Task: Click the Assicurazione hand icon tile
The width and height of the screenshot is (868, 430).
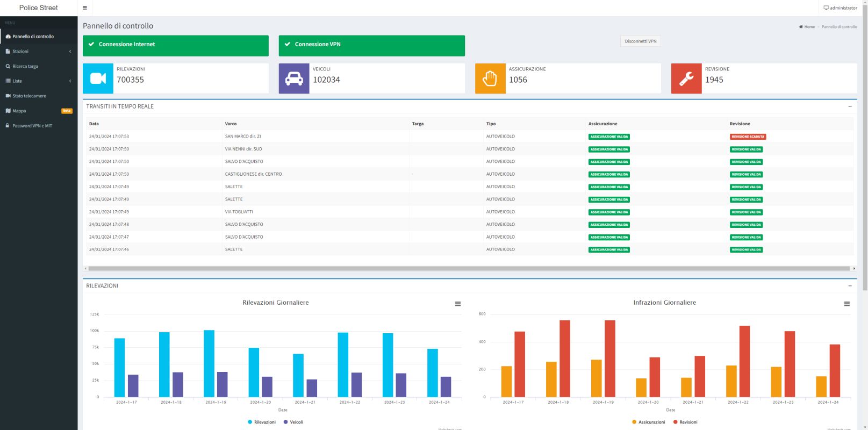Action: click(x=490, y=78)
